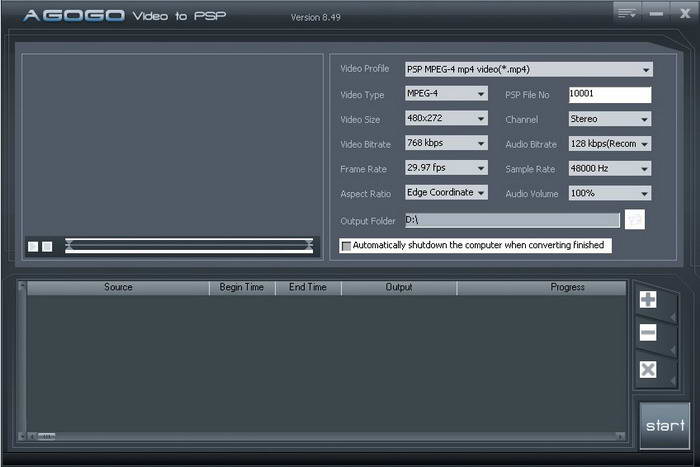Open the Video Size 480x272 dropdown
Image resolution: width=700 pixels, height=467 pixels.
coord(446,118)
